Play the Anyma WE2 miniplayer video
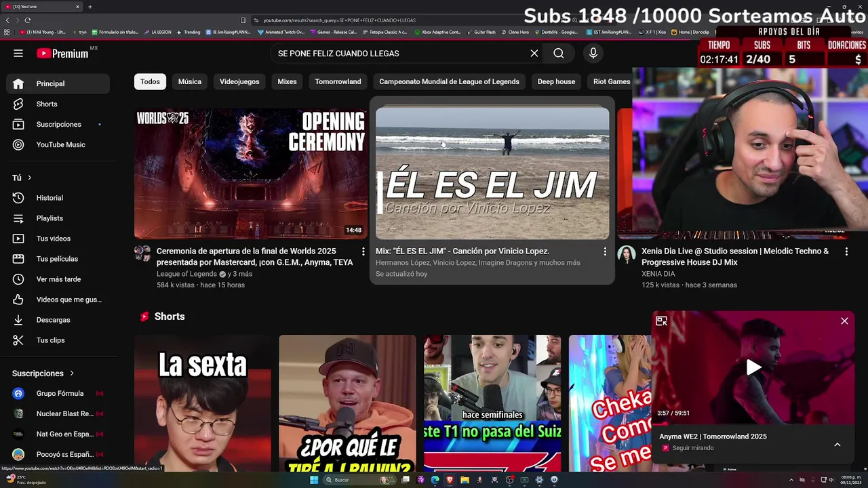868x488 pixels. coord(753,367)
